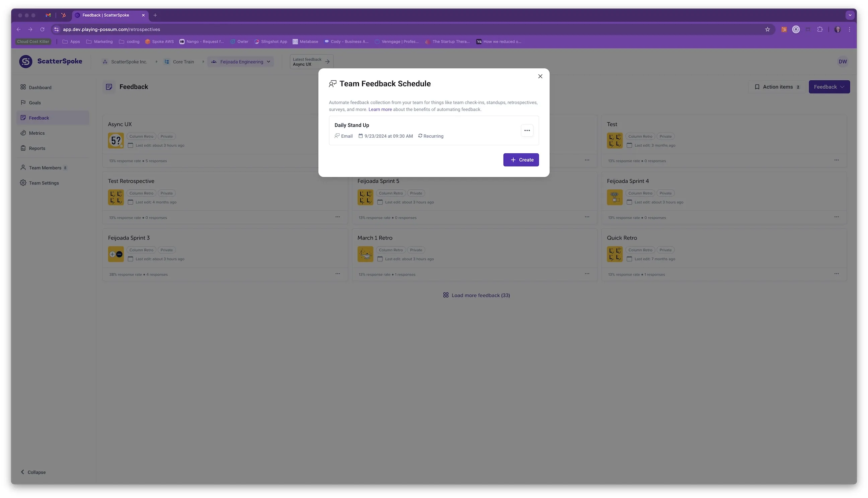Switch to the Feedback section in the sidebar
Screen dimensions: 868x498
[x=39, y=118]
